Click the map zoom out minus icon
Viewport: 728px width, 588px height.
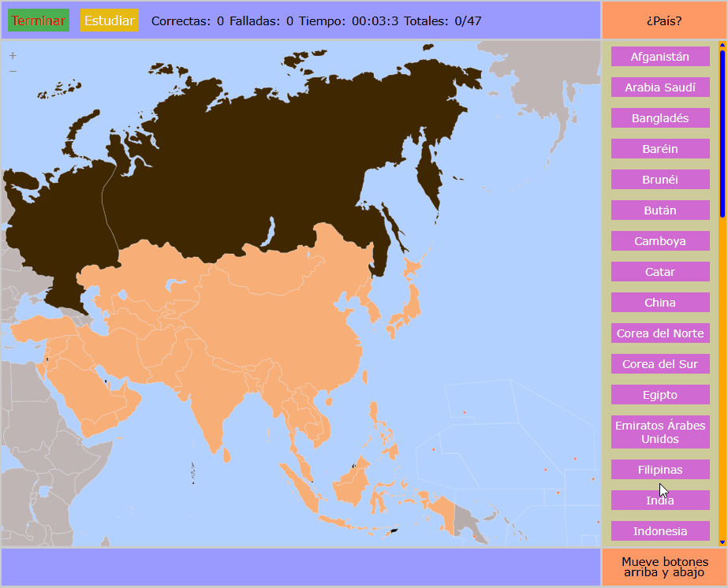pyautogui.click(x=13, y=71)
